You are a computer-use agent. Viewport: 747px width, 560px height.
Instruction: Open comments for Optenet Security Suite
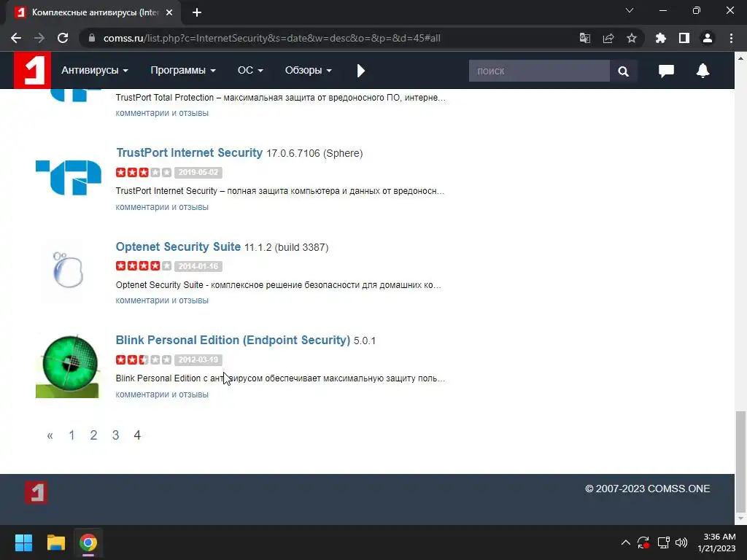coord(162,300)
